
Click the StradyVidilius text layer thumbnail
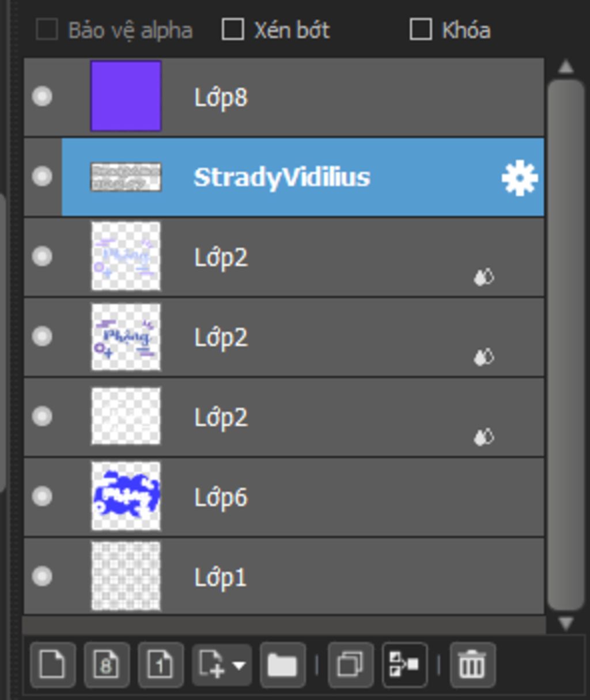click(126, 176)
